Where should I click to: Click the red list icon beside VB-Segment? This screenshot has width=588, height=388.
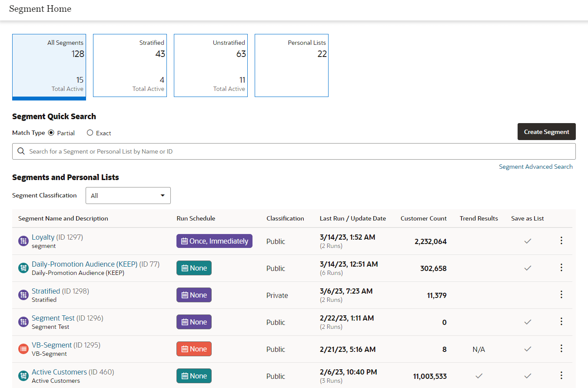pyautogui.click(x=23, y=349)
